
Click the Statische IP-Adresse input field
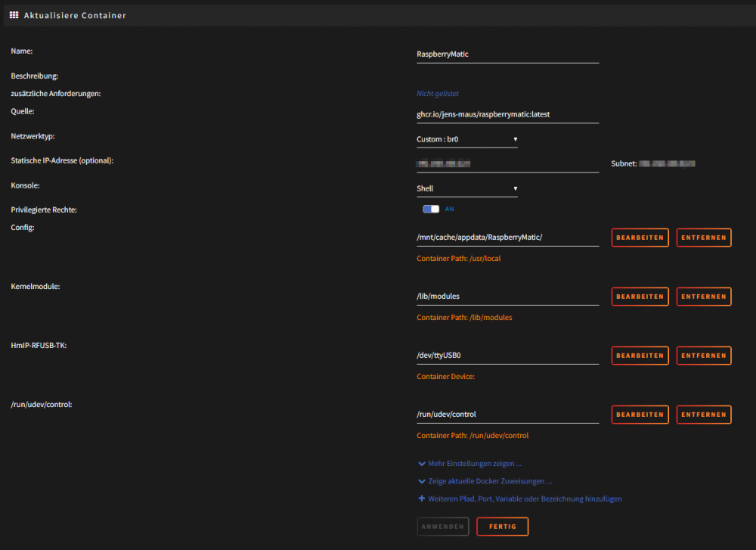(x=508, y=164)
